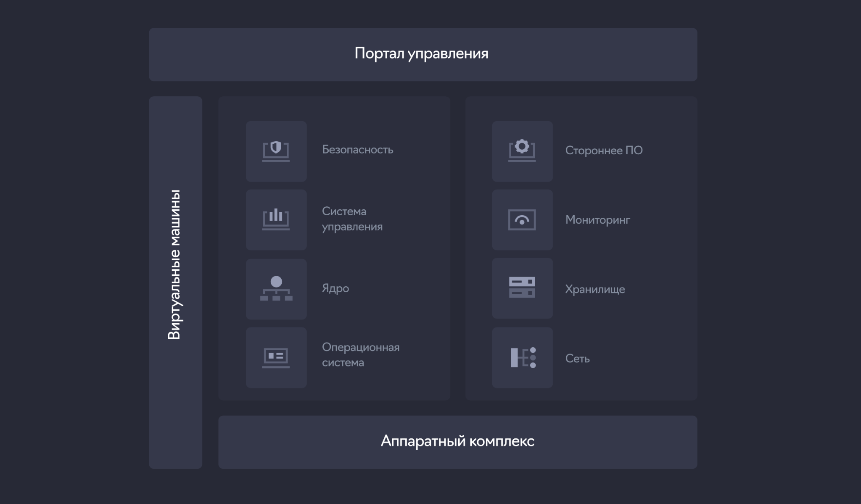Click the Сеть text label
This screenshot has width=861, height=504.
pos(577,359)
